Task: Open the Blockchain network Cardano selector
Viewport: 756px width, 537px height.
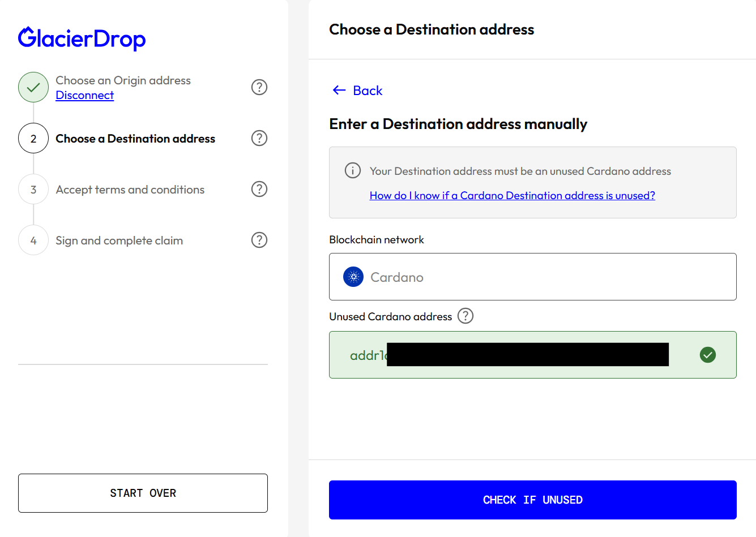Action: (533, 277)
